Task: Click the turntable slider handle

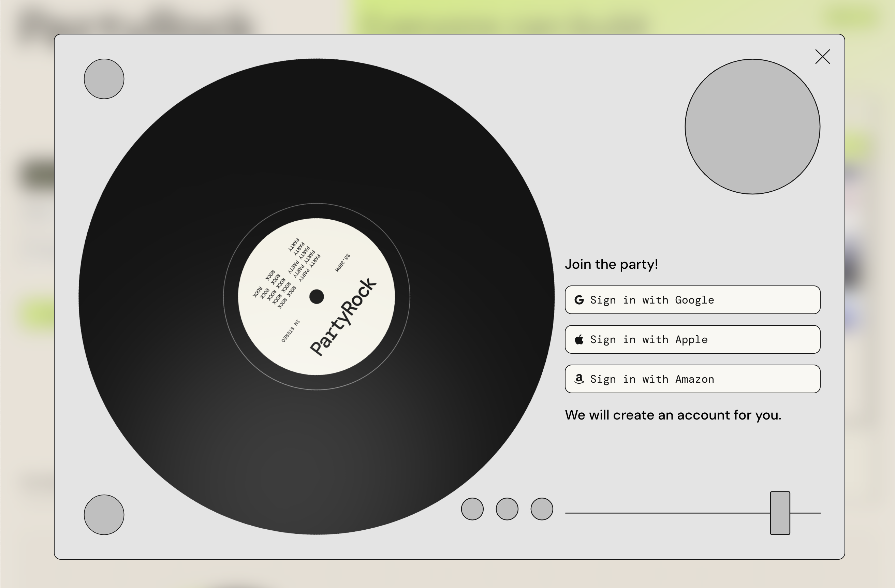Action: (x=780, y=513)
